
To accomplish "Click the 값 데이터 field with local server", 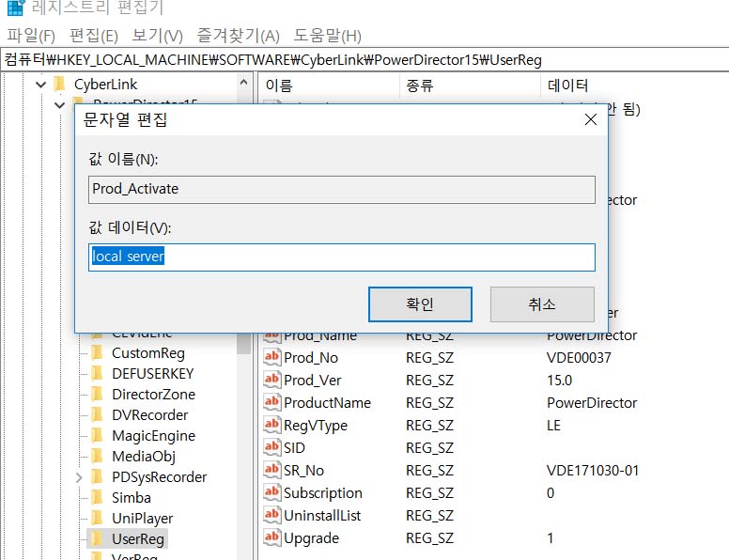I will click(342, 257).
